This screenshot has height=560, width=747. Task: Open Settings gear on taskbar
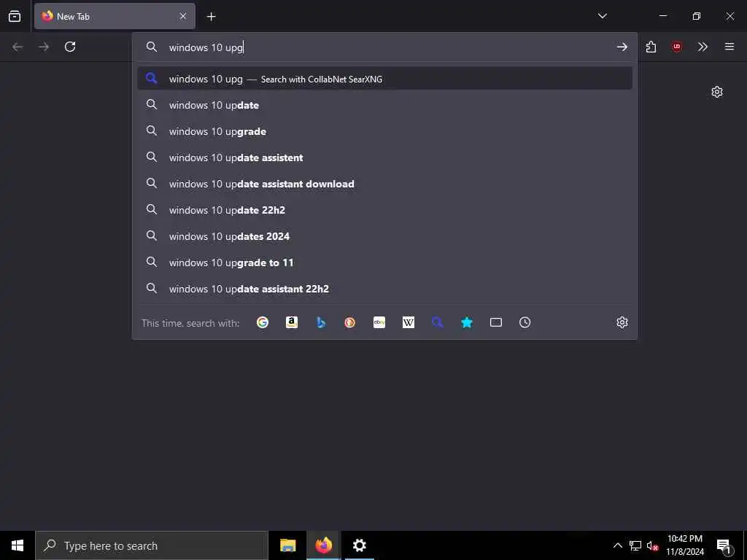(359, 545)
